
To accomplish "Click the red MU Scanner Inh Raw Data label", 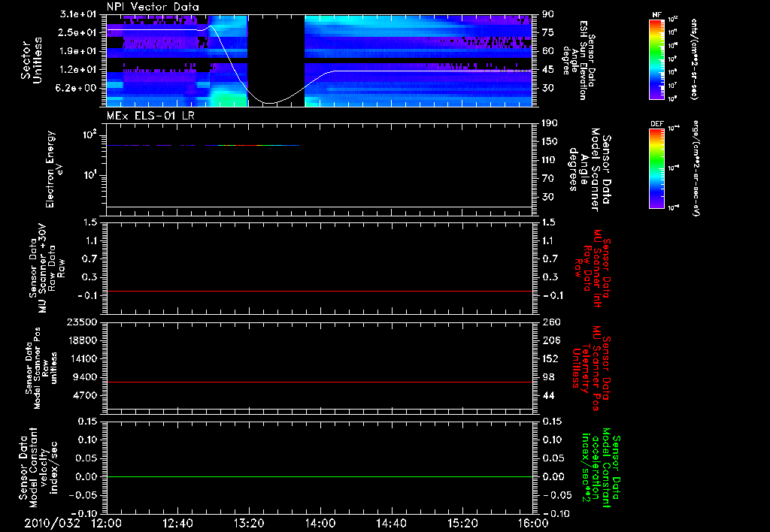I will point(592,269).
